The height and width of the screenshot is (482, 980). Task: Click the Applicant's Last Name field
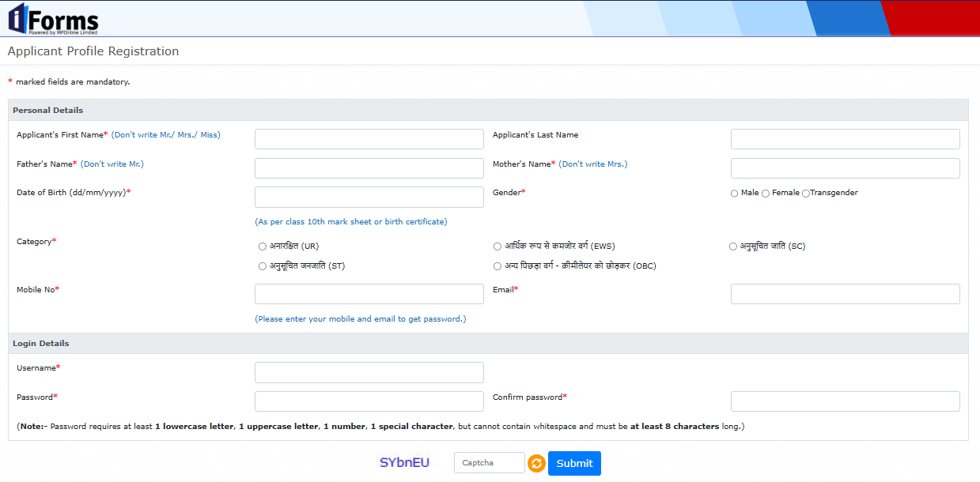(x=845, y=139)
